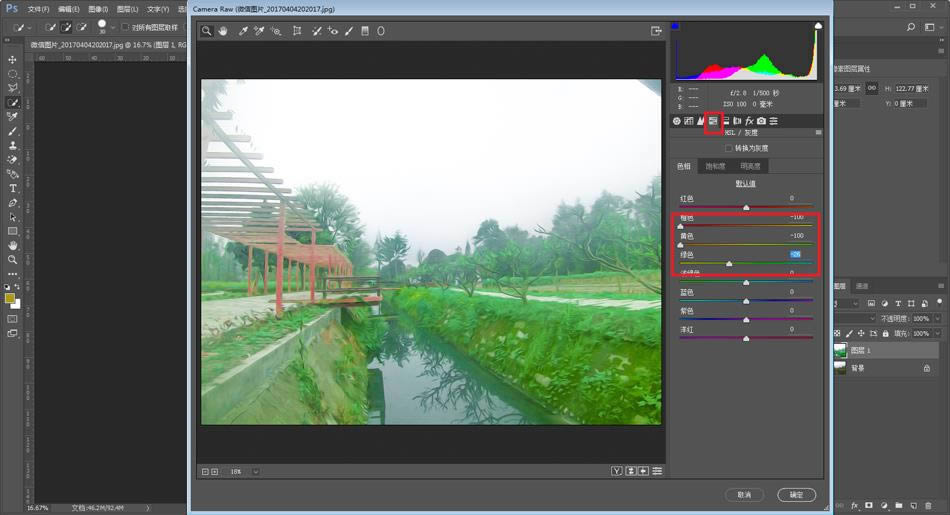This screenshot has width=950, height=515.
Task: Click the 绿色 hue slider handle
Action: [x=729, y=263]
